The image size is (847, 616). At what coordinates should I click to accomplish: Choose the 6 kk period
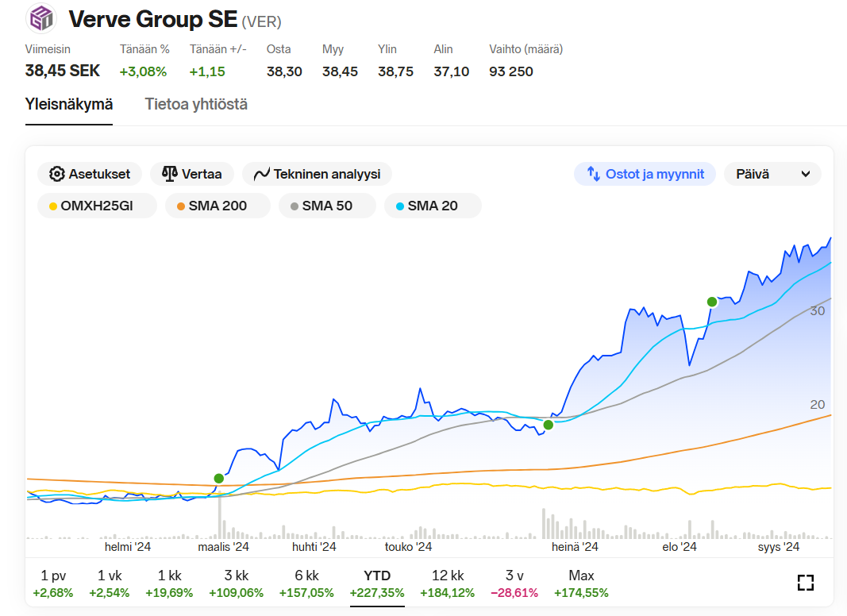306,583
